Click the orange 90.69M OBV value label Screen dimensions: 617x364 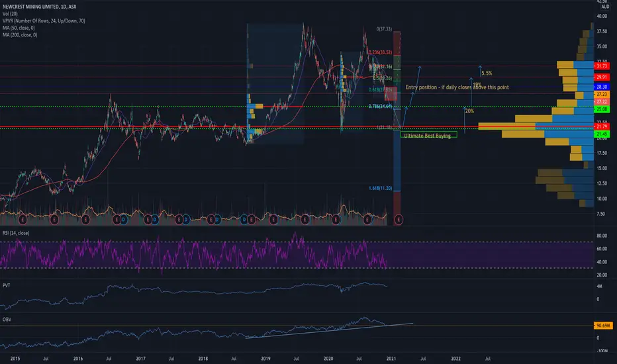click(603, 326)
